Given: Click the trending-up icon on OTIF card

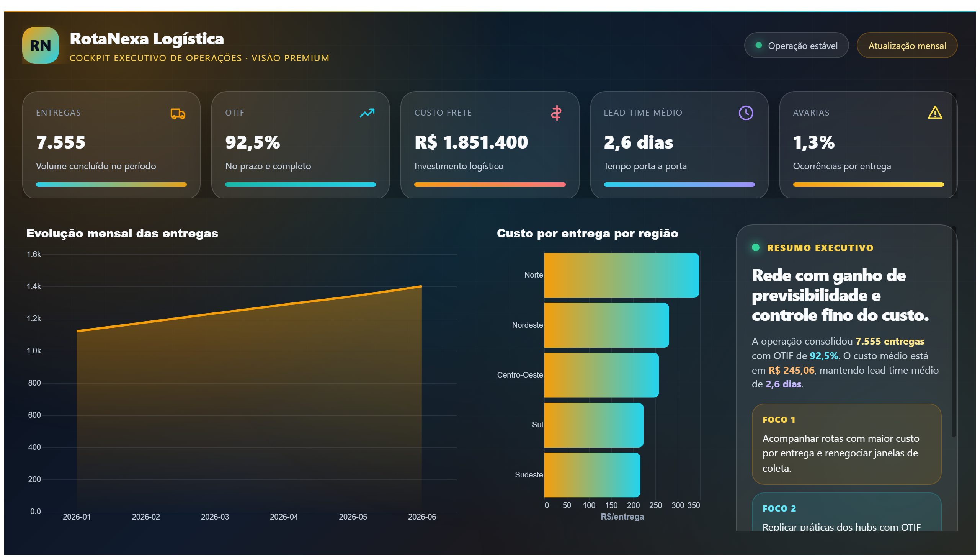Looking at the screenshot, I should click(x=367, y=113).
